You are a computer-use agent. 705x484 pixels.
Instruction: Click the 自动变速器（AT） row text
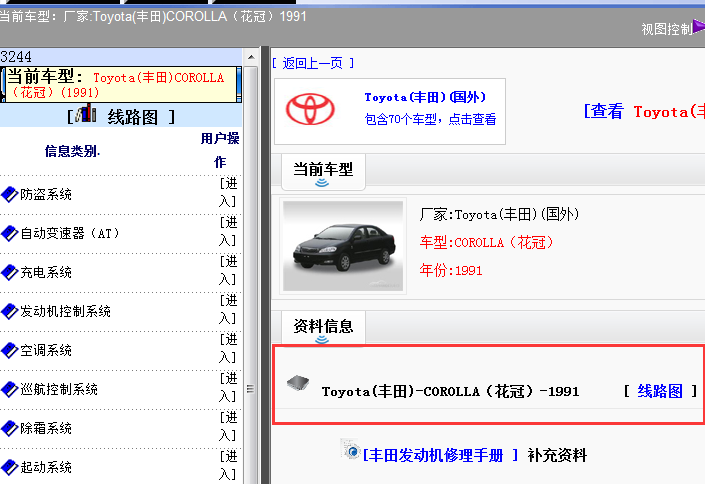71,233
